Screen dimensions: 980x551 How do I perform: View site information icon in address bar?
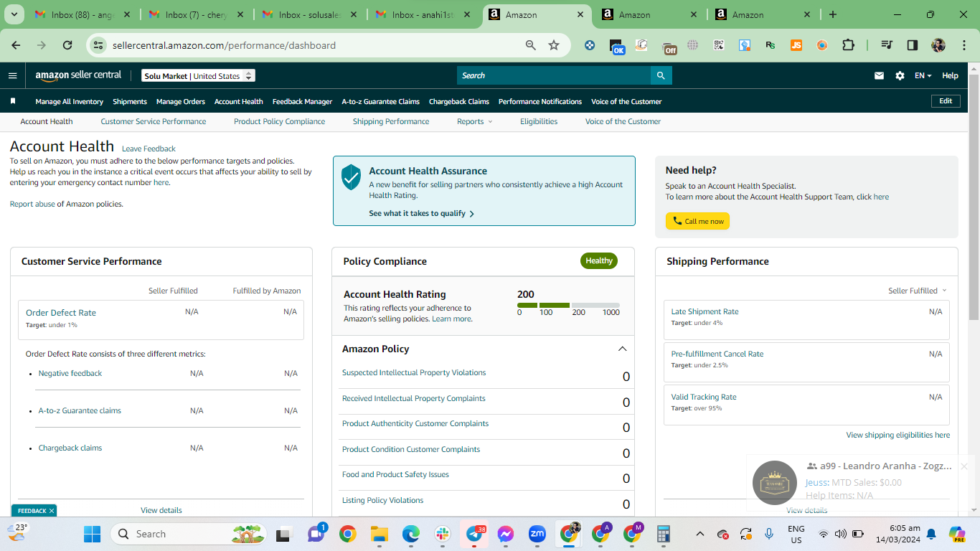[x=99, y=45]
